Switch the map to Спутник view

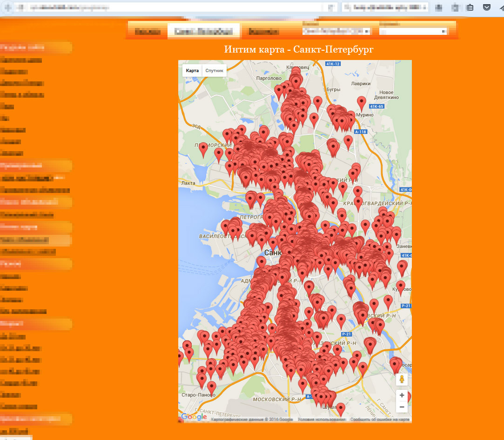[x=215, y=71]
